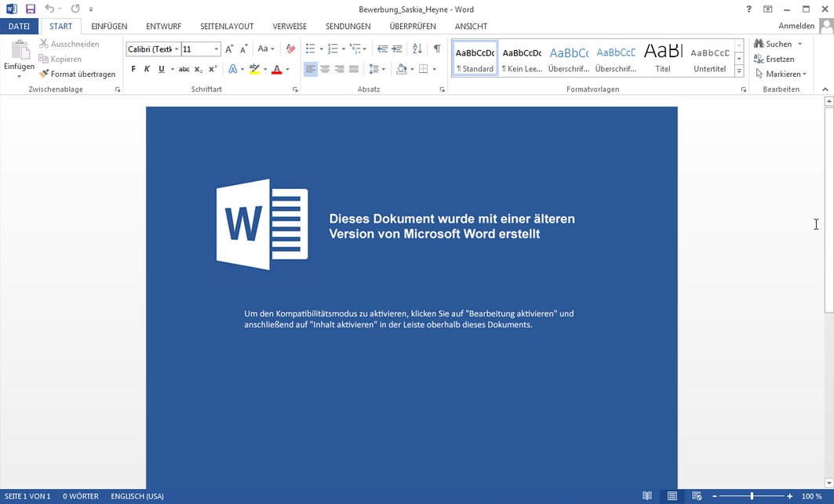Increase the paragraph indent
834x504 pixels.
(397, 49)
